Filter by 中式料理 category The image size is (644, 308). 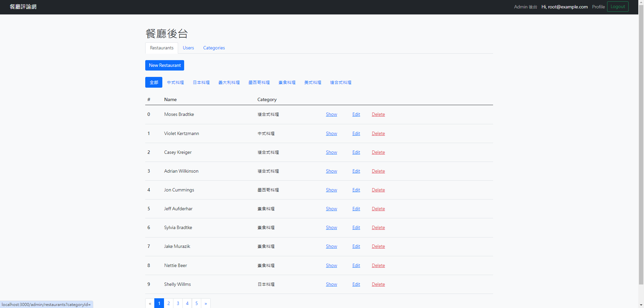tap(175, 82)
